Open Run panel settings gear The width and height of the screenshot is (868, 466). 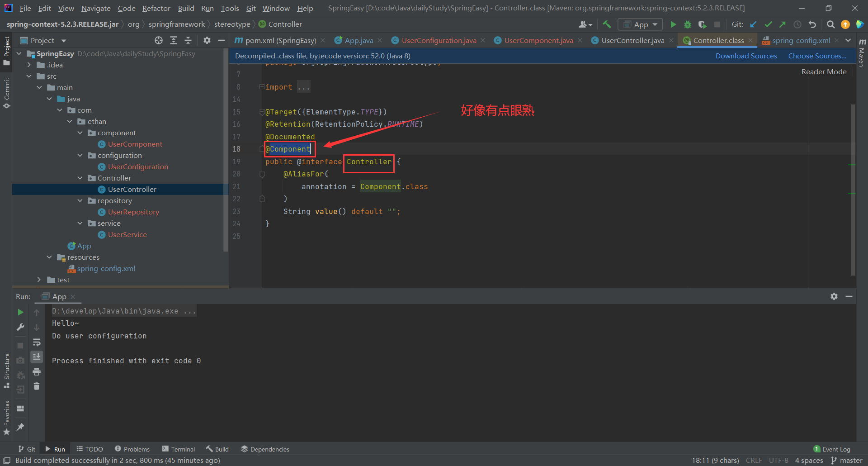coord(834,296)
